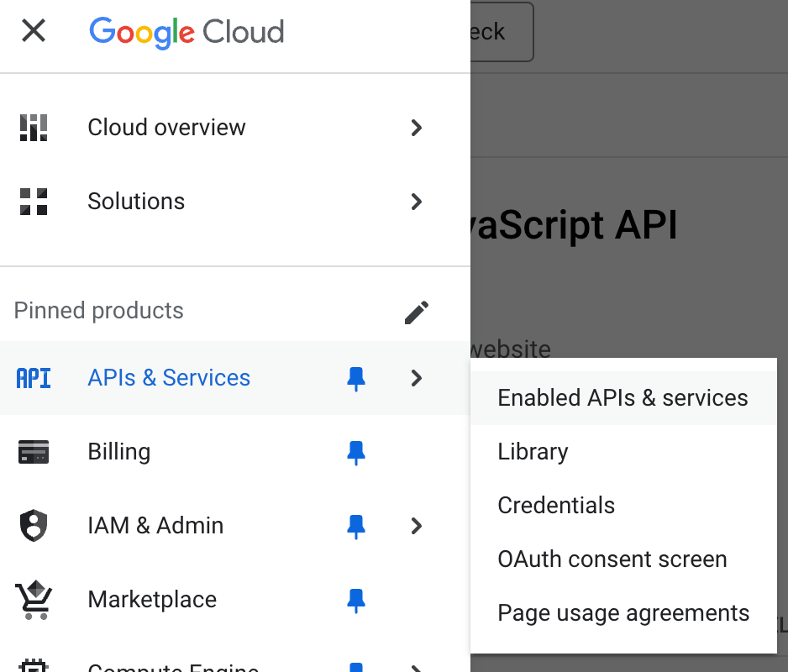This screenshot has height=672, width=788.
Task: Open the Library page
Action: coord(533,451)
